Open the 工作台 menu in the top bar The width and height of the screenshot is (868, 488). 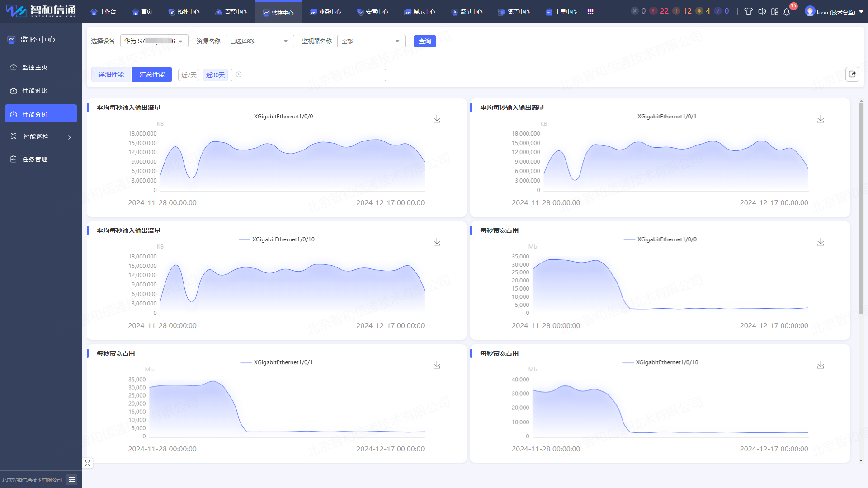coord(104,12)
